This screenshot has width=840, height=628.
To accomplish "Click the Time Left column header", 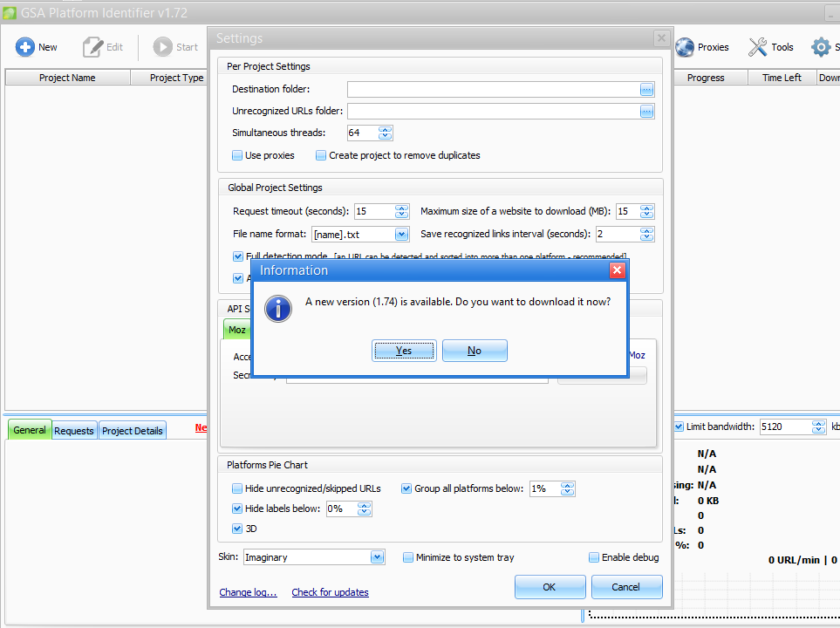I will [782, 78].
